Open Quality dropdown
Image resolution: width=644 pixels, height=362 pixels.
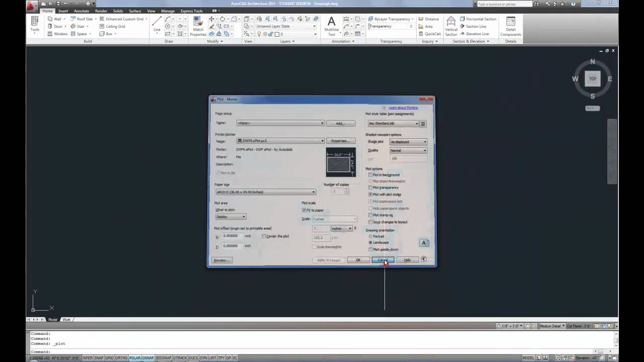pos(409,150)
